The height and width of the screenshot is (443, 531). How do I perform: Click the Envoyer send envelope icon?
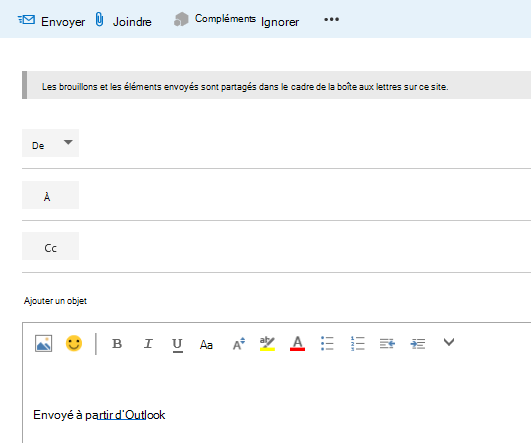pos(26,20)
